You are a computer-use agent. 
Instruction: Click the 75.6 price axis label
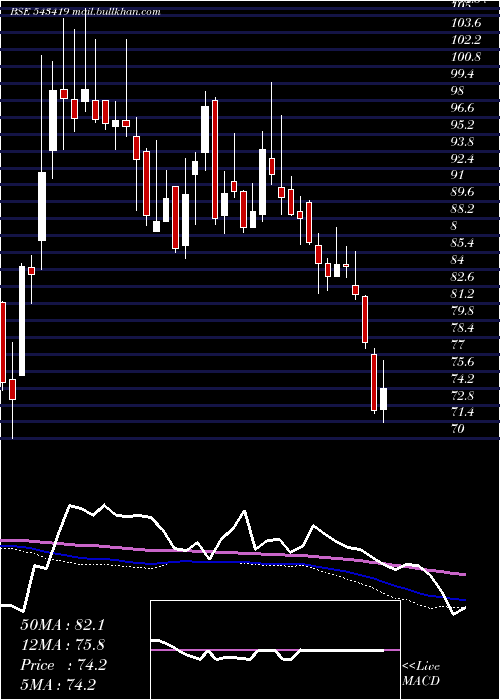[x=464, y=361]
